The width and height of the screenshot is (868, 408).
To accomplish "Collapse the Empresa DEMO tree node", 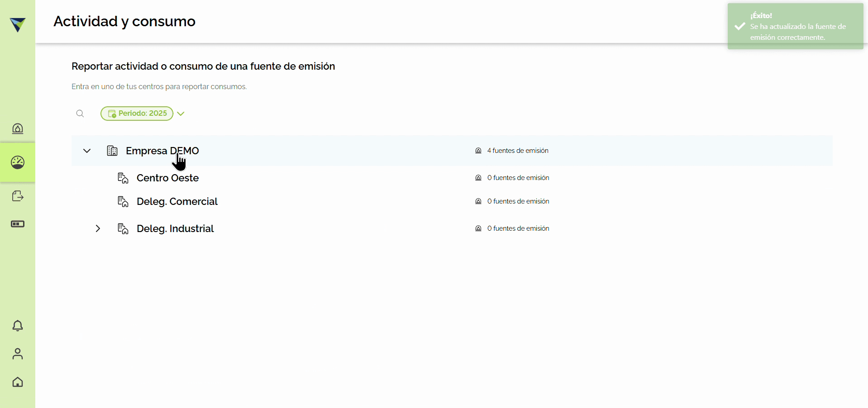I will click(x=87, y=151).
